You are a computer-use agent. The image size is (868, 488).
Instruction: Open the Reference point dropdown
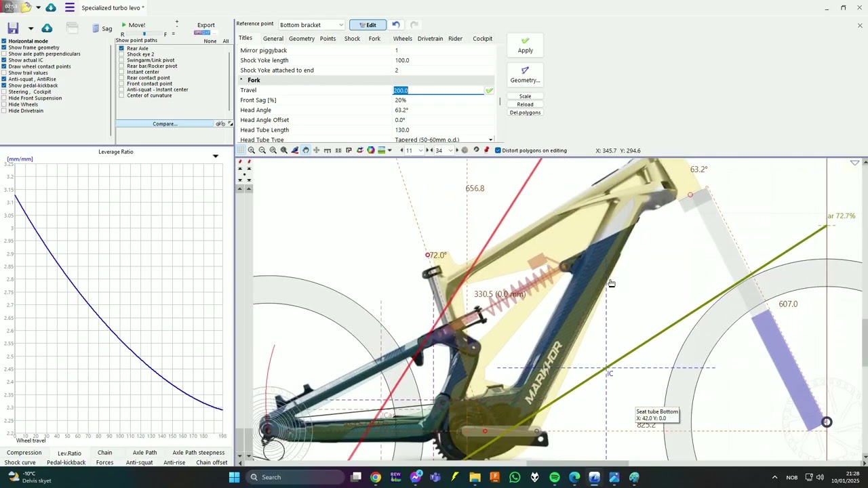[312, 25]
